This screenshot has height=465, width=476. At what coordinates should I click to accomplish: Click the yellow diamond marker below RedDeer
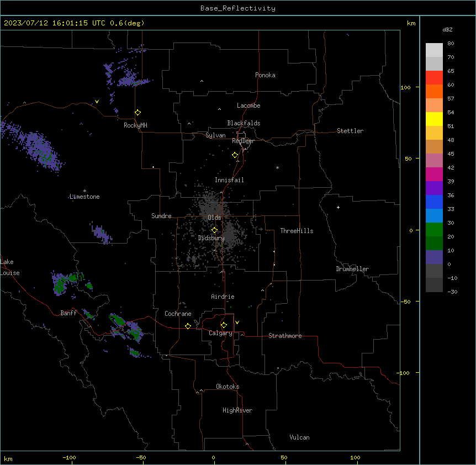pyautogui.click(x=235, y=155)
